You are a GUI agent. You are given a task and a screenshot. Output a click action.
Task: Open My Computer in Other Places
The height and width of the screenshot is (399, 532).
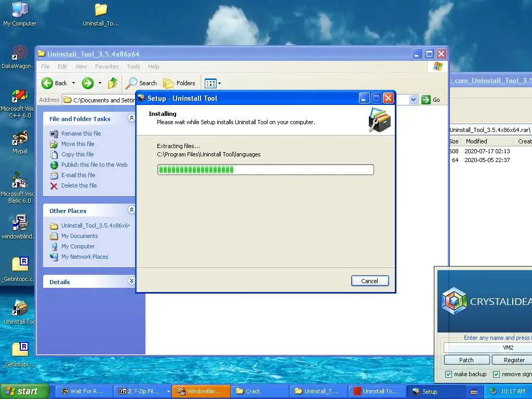point(78,246)
